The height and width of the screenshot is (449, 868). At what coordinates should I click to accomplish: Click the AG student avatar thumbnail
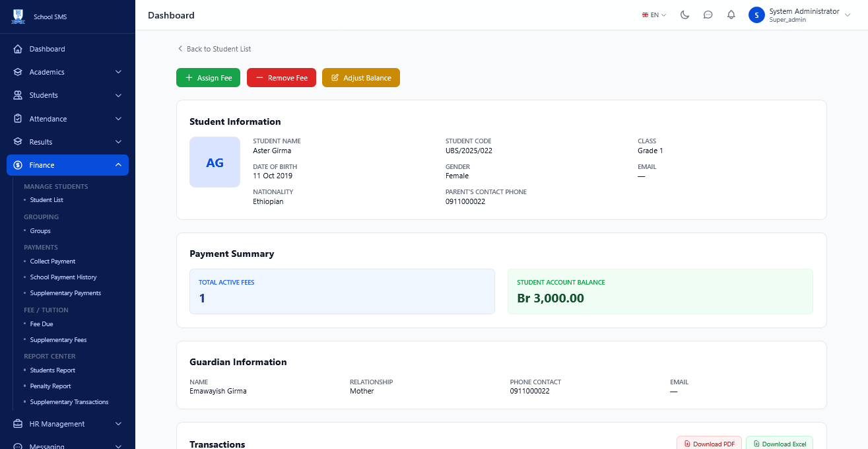pos(215,162)
